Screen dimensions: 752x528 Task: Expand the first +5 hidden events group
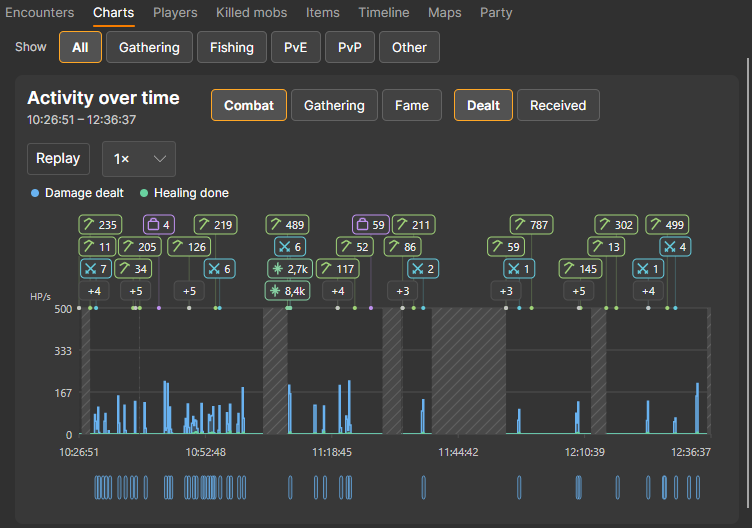(136, 291)
